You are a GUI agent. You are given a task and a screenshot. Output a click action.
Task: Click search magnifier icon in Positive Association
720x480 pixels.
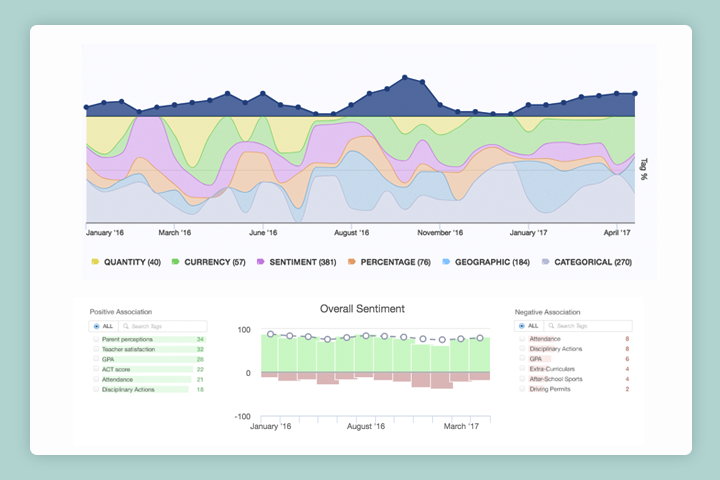[x=125, y=326]
